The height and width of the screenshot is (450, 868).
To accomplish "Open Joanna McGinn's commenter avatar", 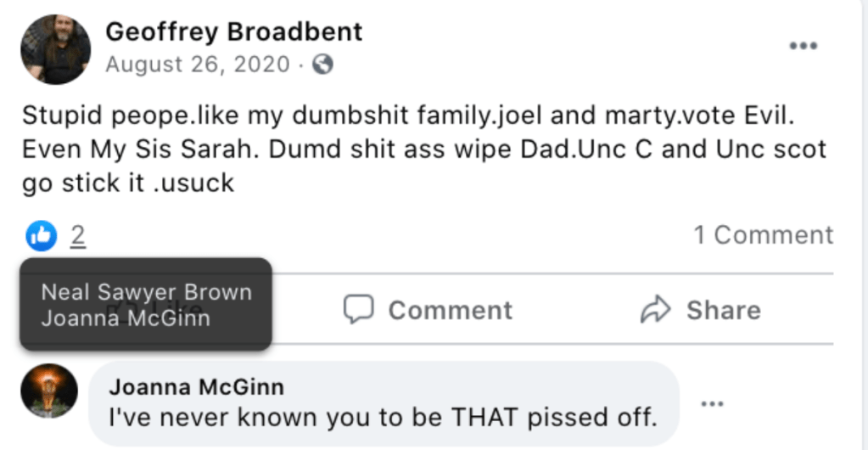I will (49, 391).
